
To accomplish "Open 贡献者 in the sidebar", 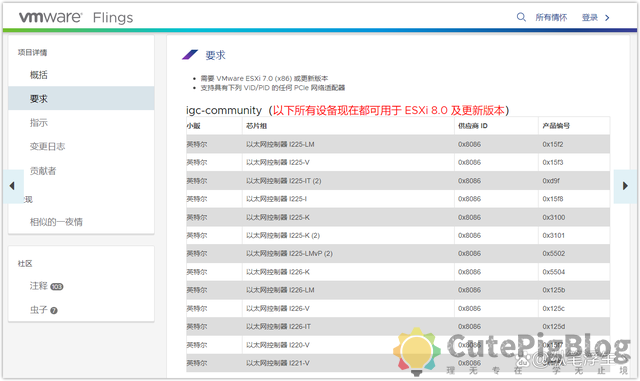I will click(43, 171).
